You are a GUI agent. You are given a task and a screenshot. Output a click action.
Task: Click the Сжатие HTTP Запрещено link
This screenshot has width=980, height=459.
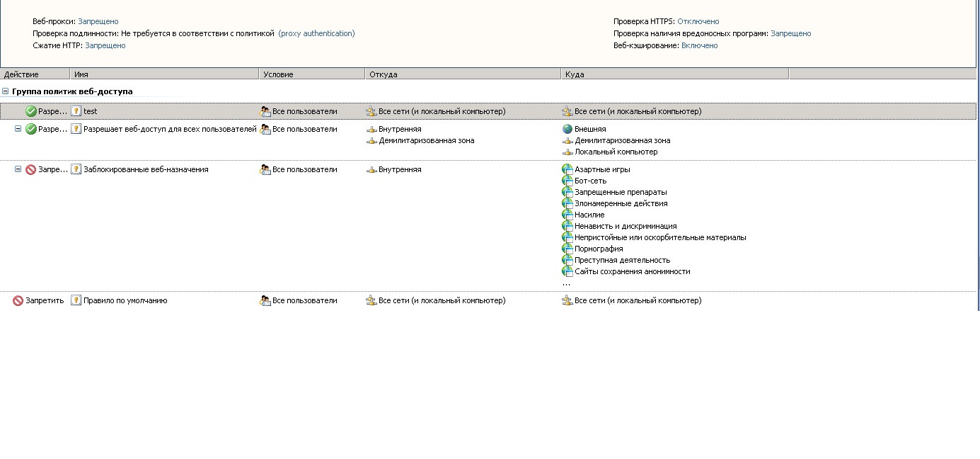pos(105,45)
